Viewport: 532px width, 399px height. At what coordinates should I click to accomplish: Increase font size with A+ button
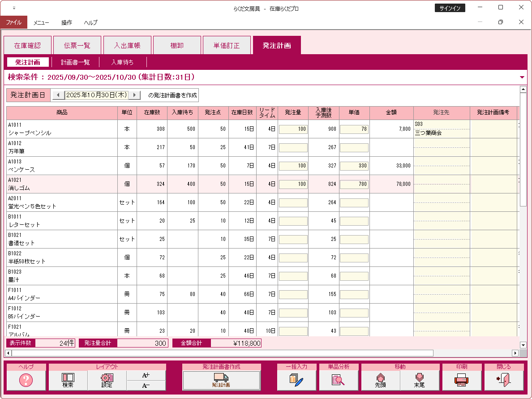pos(146,375)
